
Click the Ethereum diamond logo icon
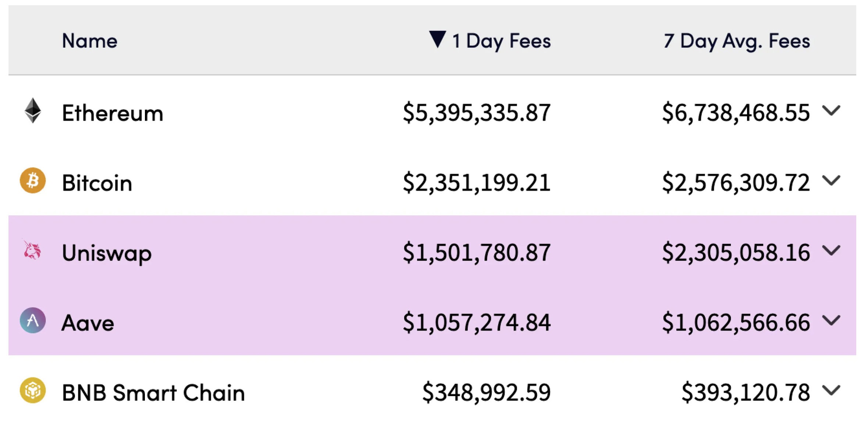(x=33, y=111)
